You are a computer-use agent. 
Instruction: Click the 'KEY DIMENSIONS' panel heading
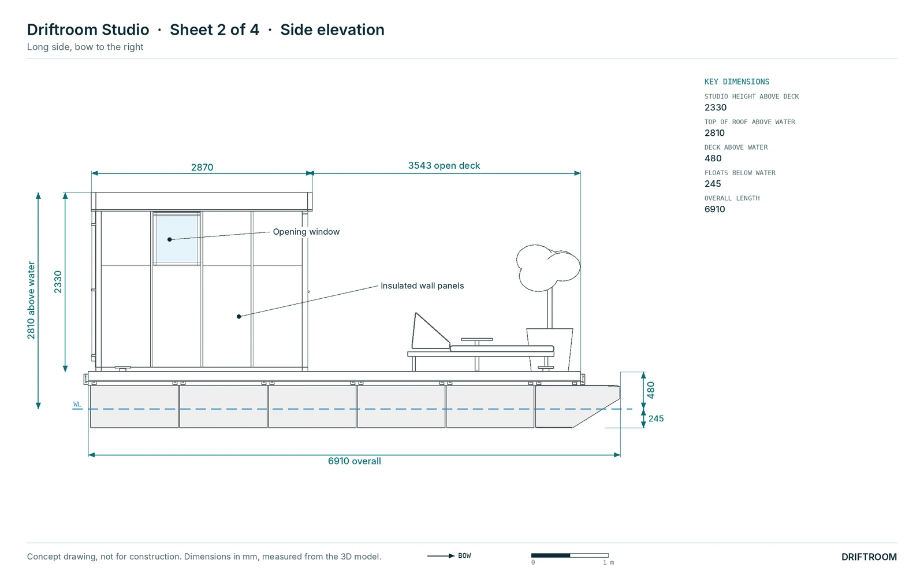point(737,81)
